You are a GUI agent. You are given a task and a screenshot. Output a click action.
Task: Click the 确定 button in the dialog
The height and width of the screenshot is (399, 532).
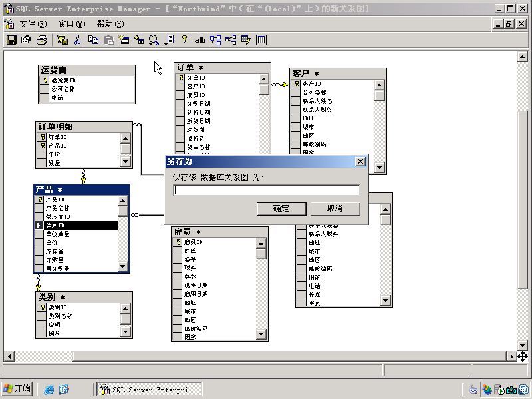tap(281, 209)
